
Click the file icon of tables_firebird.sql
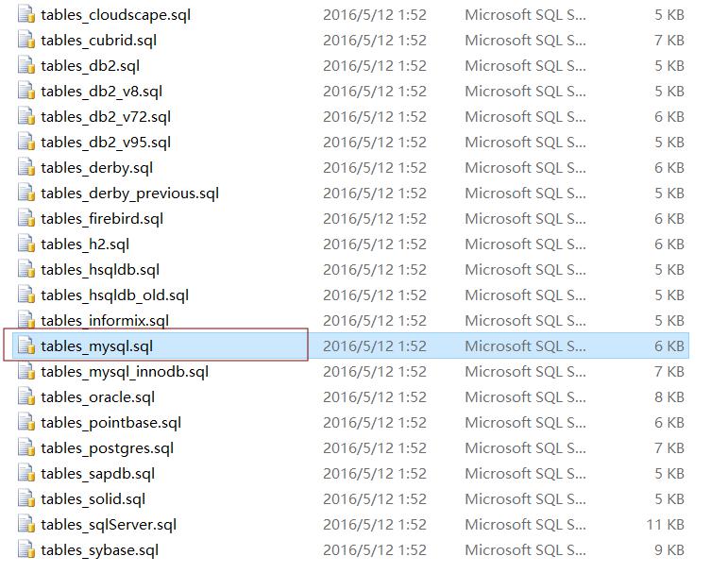point(26,218)
